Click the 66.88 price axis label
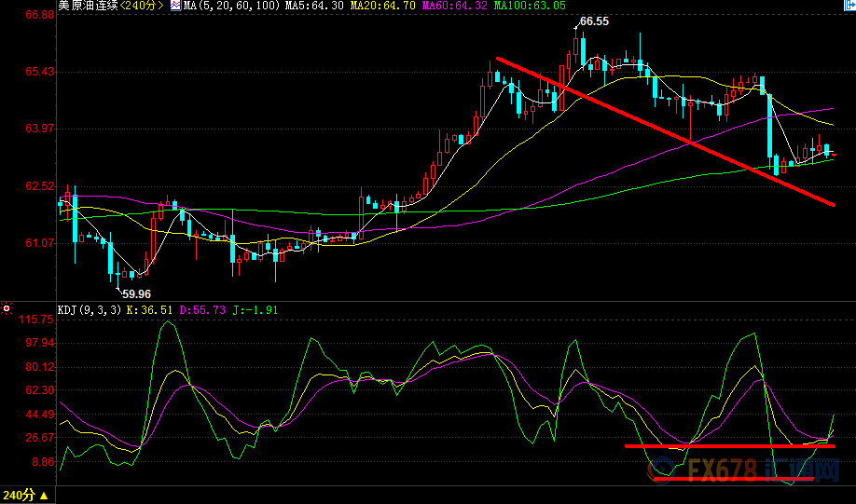This screenshot has width=856, height=504. [40, 15]
